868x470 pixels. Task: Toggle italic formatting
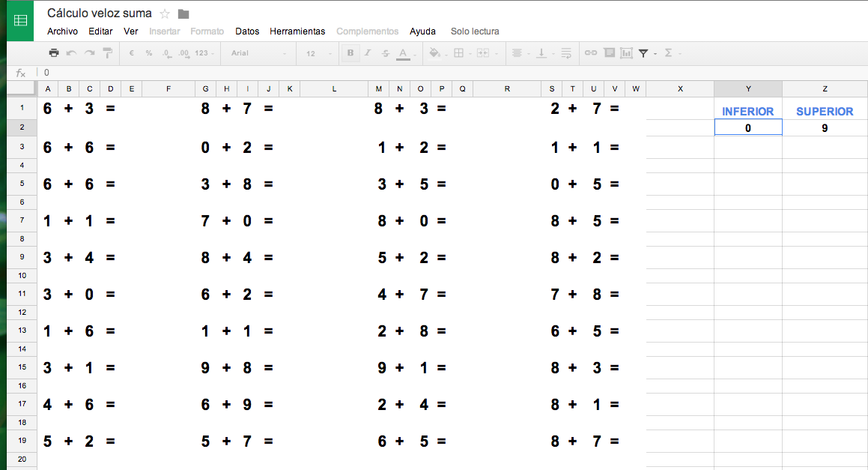[x=368, y=53]
